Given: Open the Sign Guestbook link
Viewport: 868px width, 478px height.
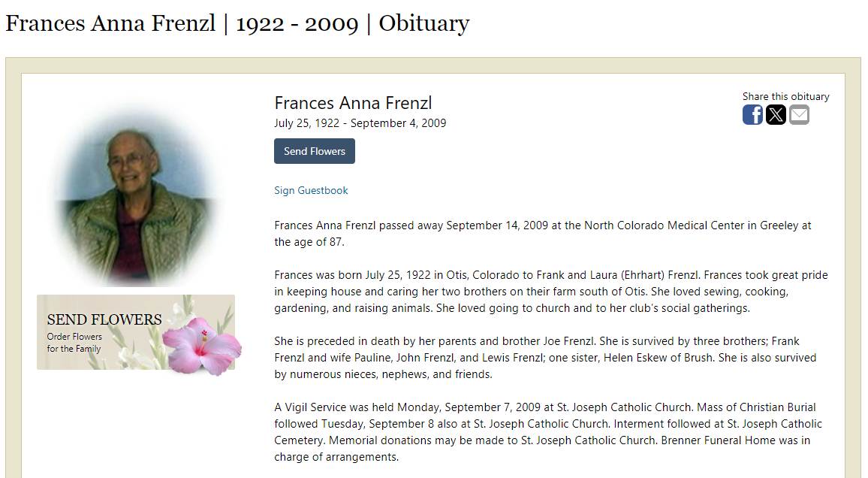Looking at the screenshot, I should pyautogui.click(x=311, y=191).
